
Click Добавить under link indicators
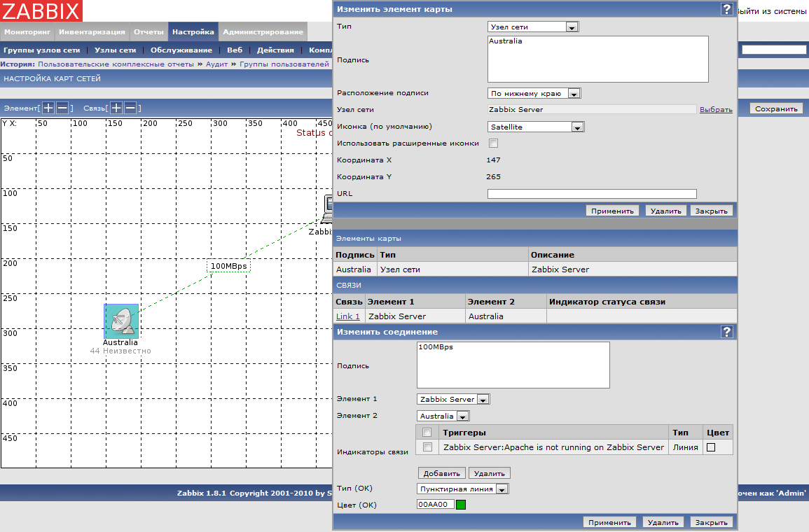coord(442,473)
